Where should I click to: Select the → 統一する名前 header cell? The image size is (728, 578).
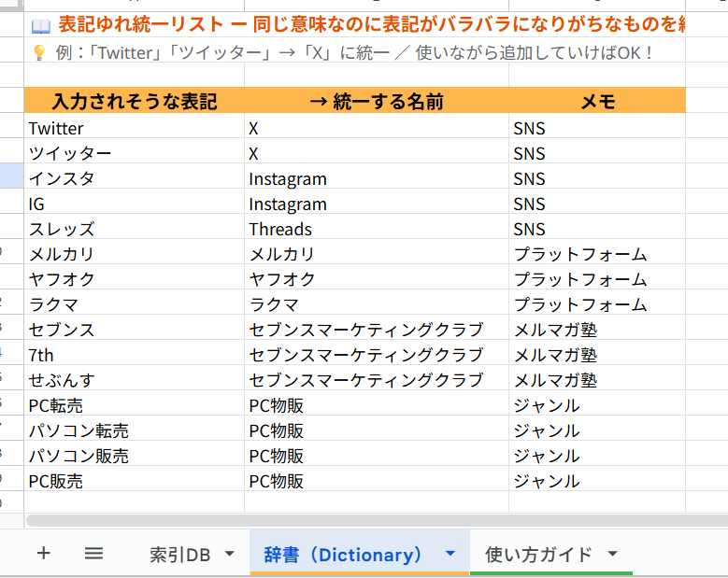[376, 102]
